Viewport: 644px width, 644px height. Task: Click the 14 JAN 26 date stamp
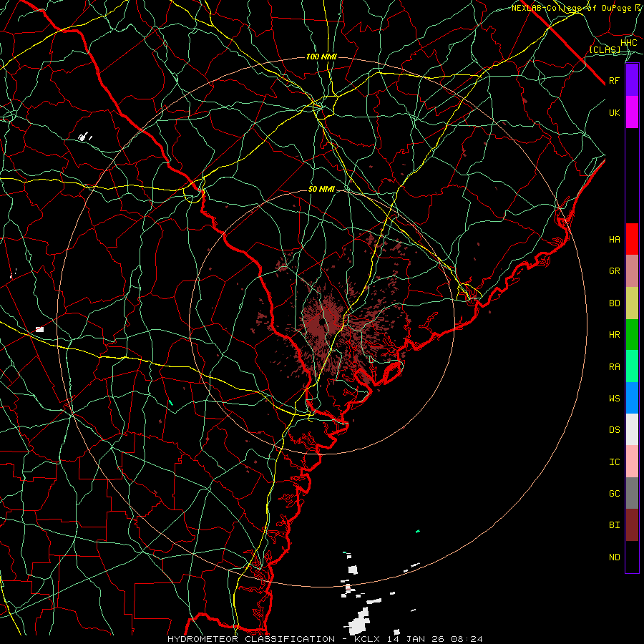[x=416, y=639]
